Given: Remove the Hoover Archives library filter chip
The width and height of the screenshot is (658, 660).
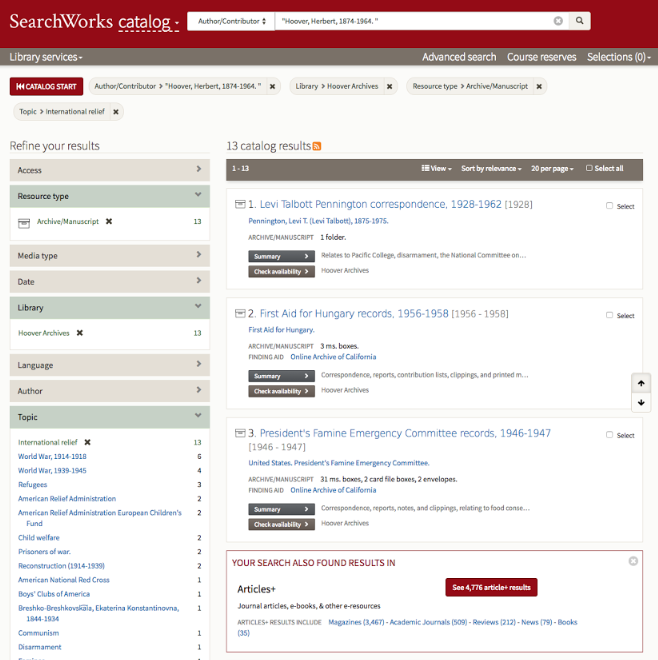Looking at the screenshot, I should tap(390, 87).
